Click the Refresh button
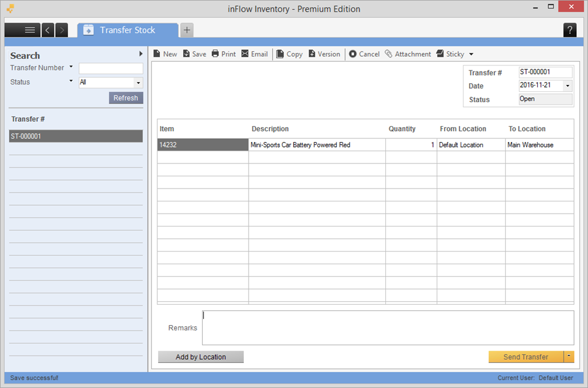Image resolution: width=588 pixels, height=388 pixels. (x=126, y=98)
